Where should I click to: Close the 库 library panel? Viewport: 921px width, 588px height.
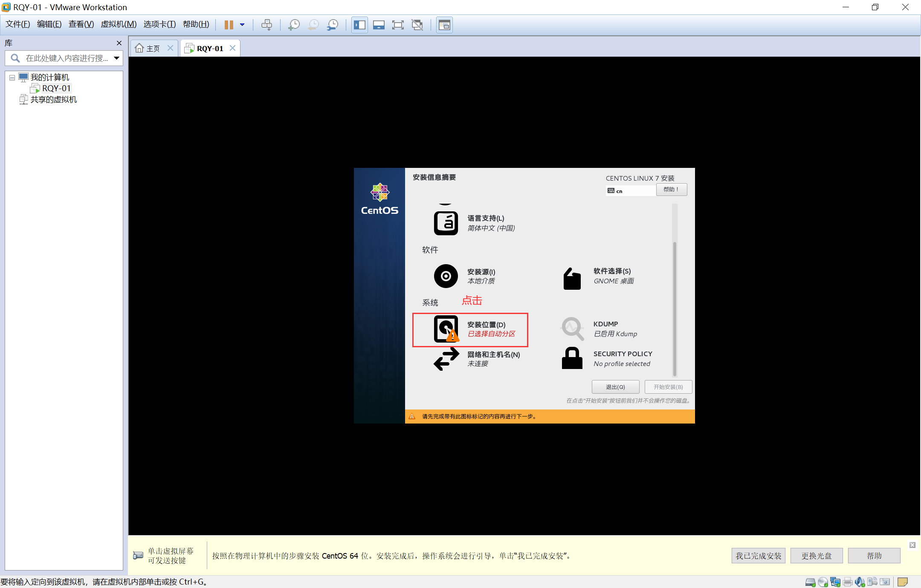[x=119, y=43]
